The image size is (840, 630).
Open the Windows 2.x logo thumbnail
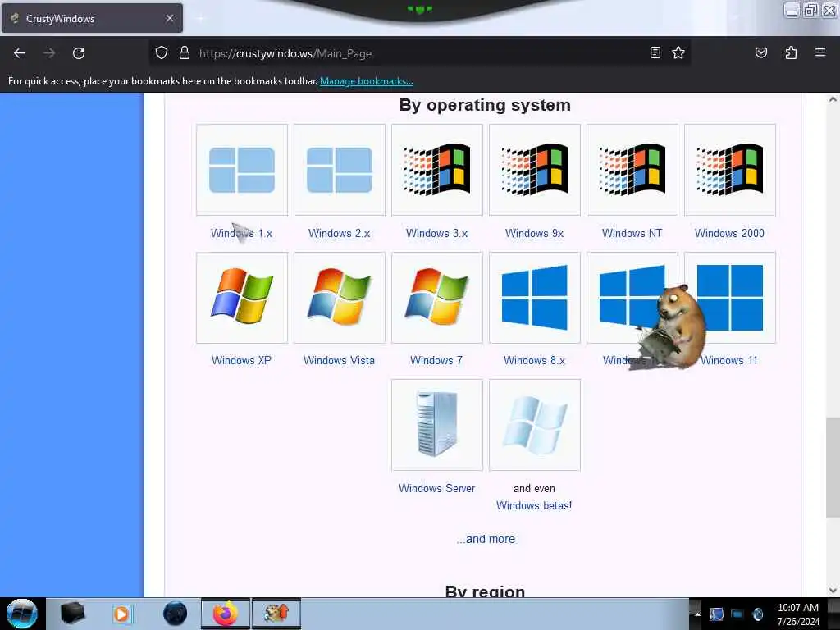click(340, 170)
